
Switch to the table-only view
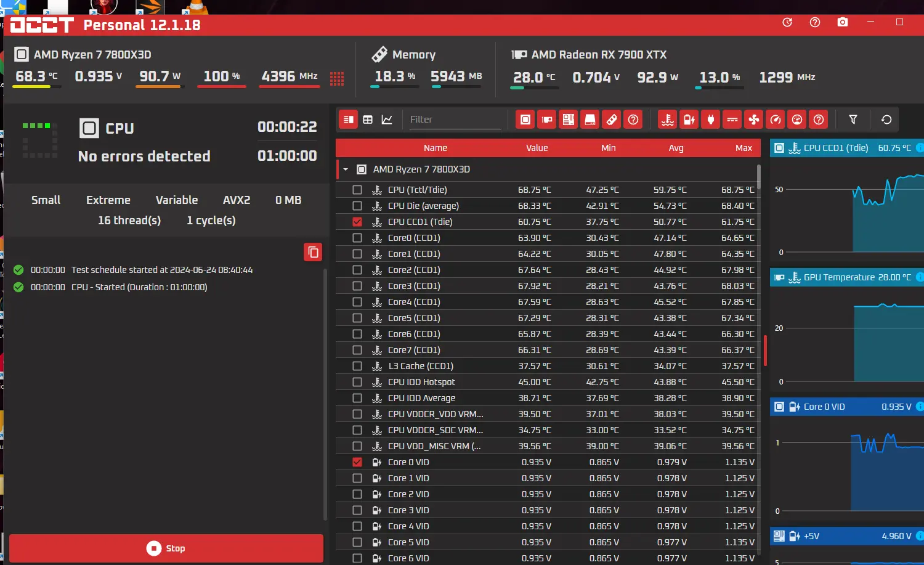(x=368, y=120)
